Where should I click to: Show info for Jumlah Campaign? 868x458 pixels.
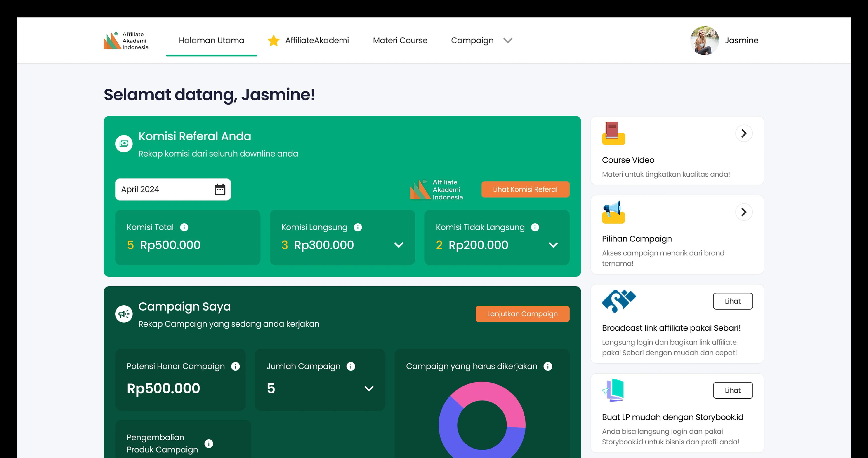pyautogui.click(x=351, y=366)
